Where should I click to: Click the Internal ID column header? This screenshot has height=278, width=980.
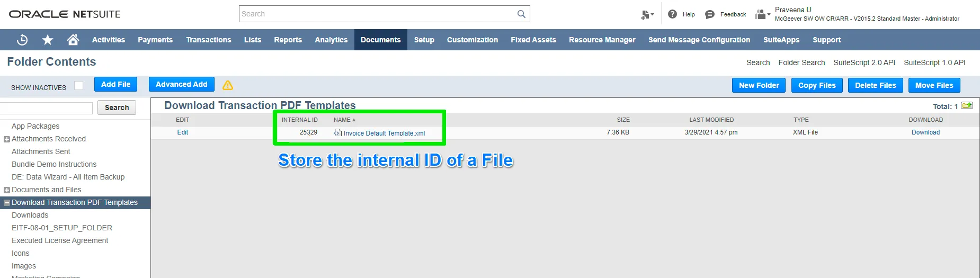[300, 120]
